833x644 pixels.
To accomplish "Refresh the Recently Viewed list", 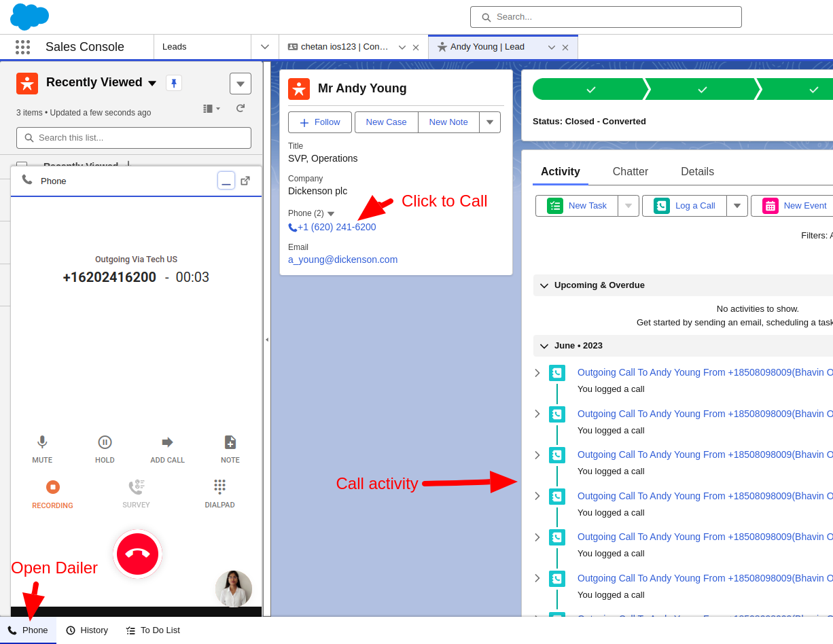I will (240, 109).
